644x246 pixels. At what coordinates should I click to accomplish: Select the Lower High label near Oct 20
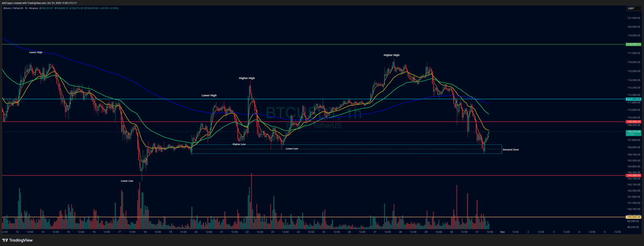tap(209, 95)
